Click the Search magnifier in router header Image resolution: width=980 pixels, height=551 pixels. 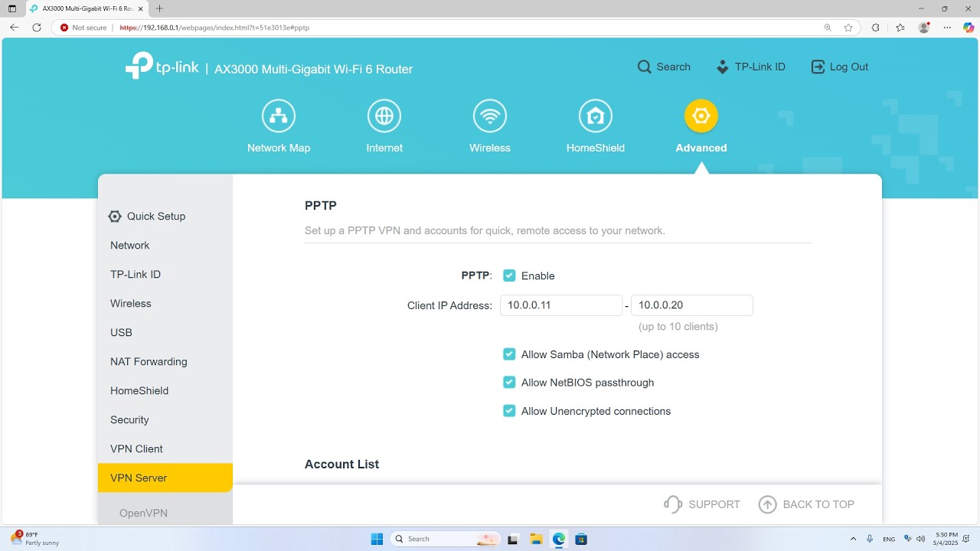(x=645, y=67)
